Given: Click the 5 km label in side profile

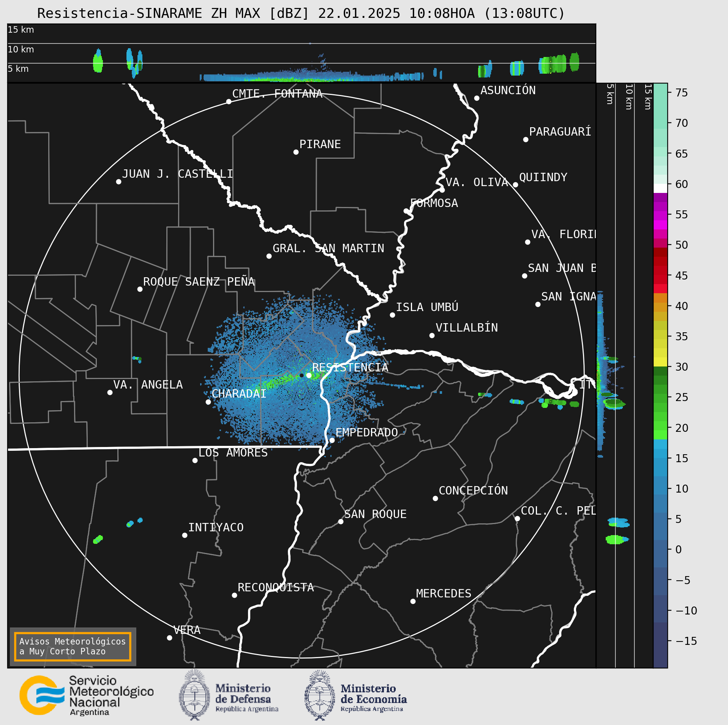Looking at the screenshot, I should (x=610, y=94).
